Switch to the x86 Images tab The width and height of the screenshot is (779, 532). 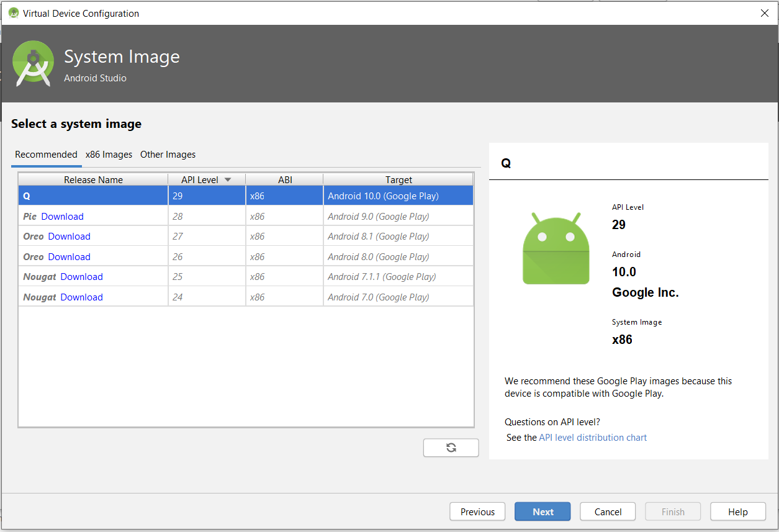click(x=109, y=155)
